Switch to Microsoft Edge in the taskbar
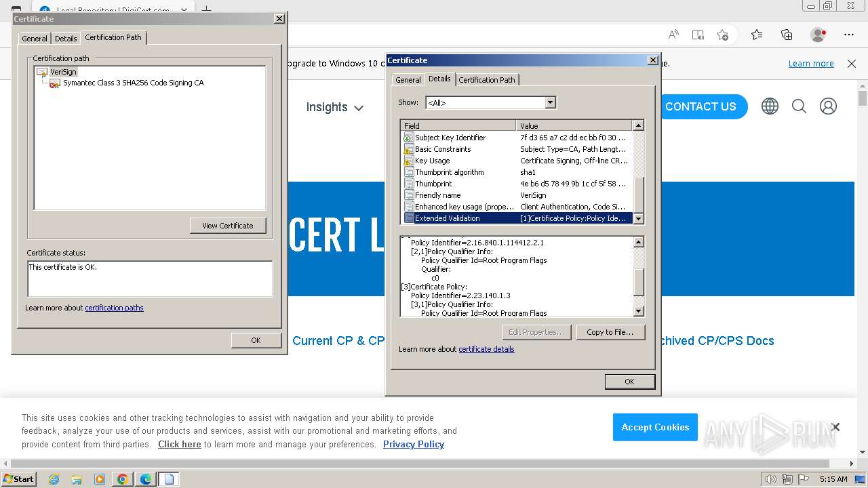 (146, 479)
